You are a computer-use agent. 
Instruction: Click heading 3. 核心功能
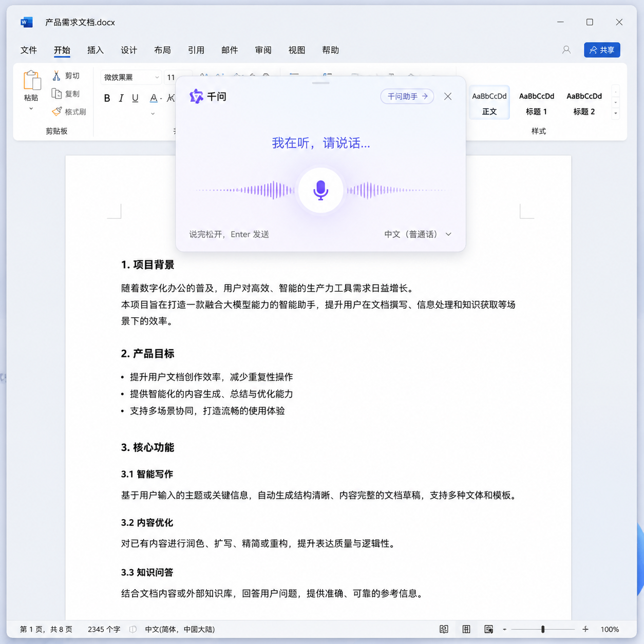[147, 447]
